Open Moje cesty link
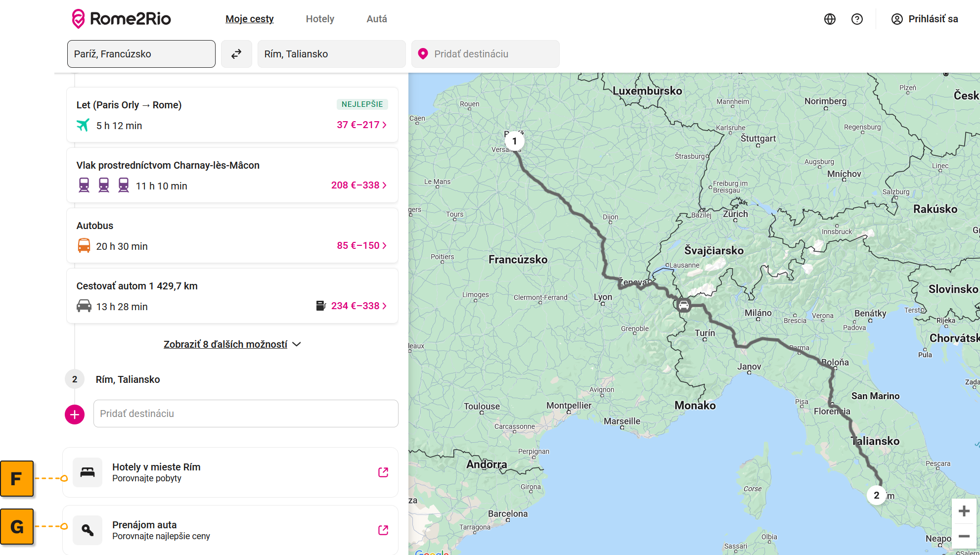This screenshot has height=555, width=980. pos(249,19)
